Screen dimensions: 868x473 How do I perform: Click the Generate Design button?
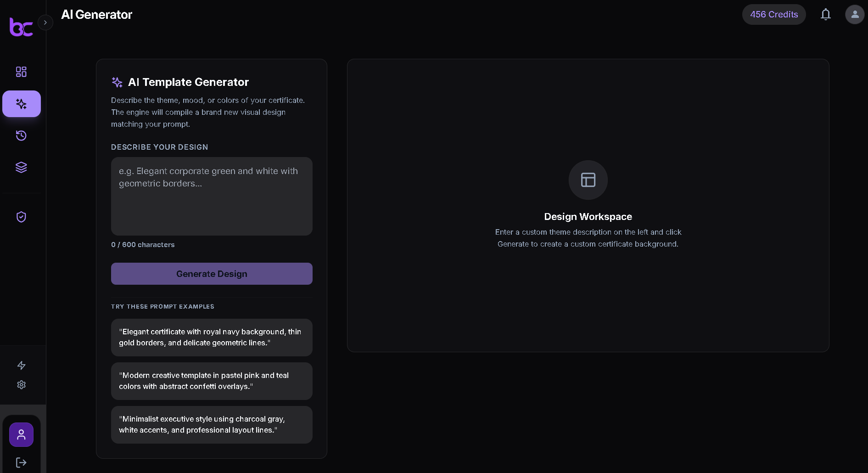[x=212, y=274]
